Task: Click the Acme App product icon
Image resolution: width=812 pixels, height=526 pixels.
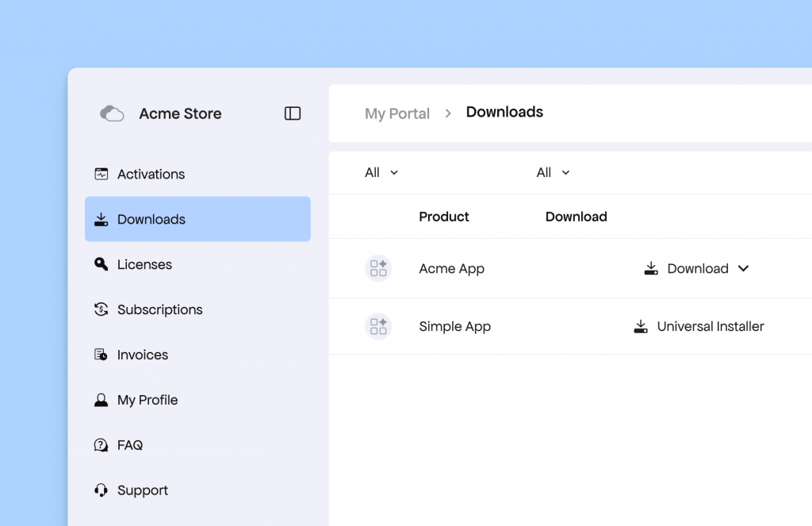Action: (378, 268)
